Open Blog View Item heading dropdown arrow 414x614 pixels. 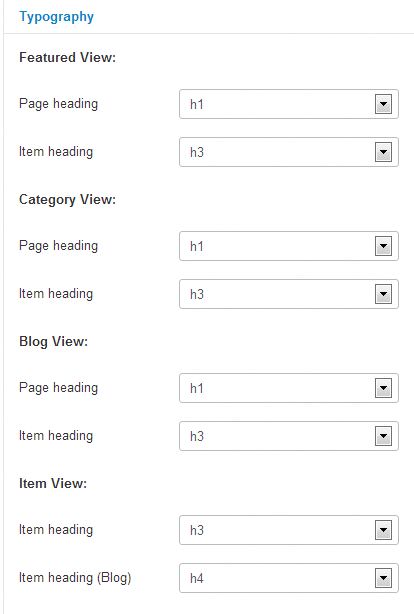click(383, 436)
